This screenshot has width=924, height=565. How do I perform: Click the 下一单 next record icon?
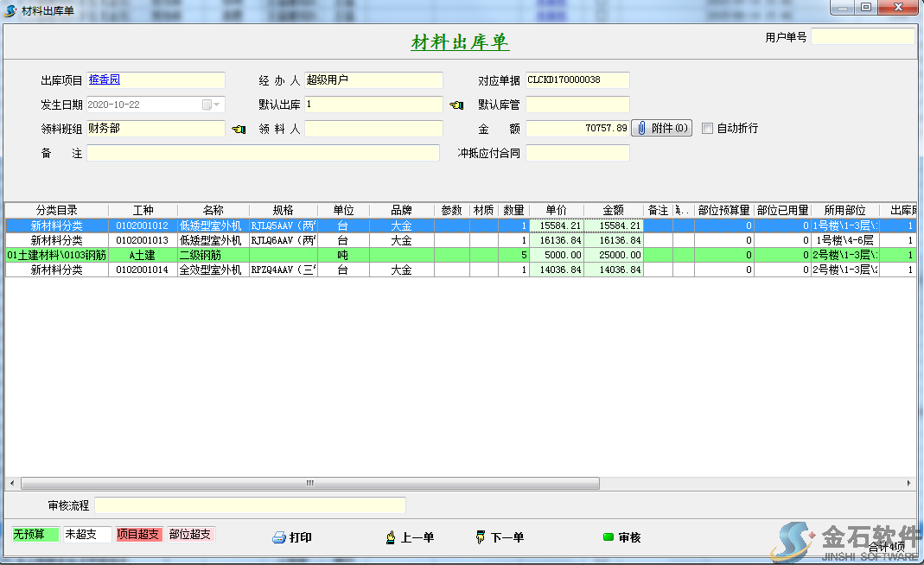[481, 537]
